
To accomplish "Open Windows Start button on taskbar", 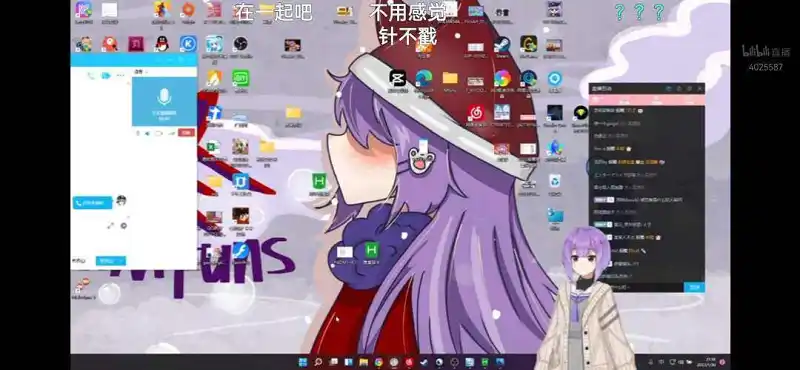I will [x=303, y=362].
